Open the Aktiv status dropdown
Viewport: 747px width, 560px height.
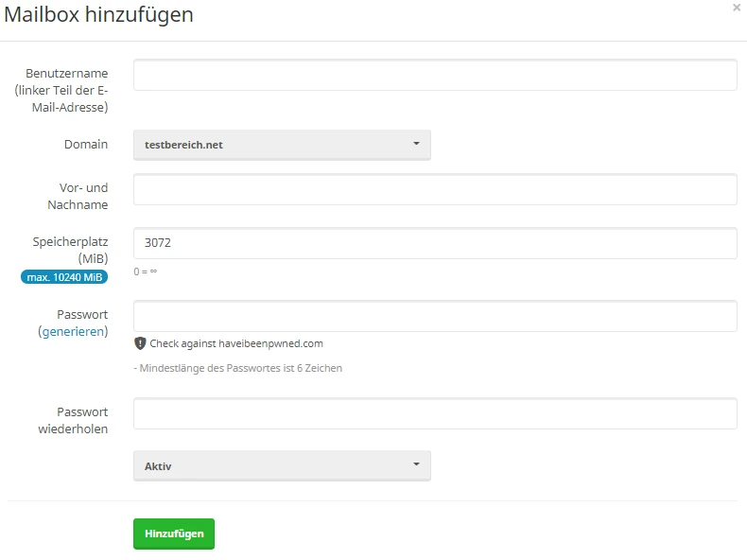pyautogui.click(x=282, y=466)
